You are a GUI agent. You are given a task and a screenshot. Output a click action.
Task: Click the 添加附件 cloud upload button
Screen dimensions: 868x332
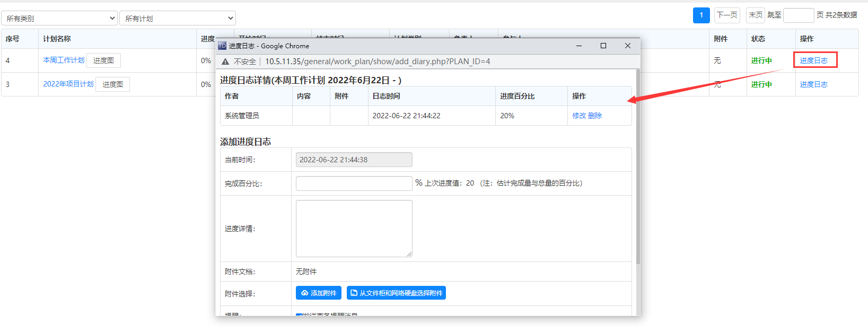click(x=318, y=293)
